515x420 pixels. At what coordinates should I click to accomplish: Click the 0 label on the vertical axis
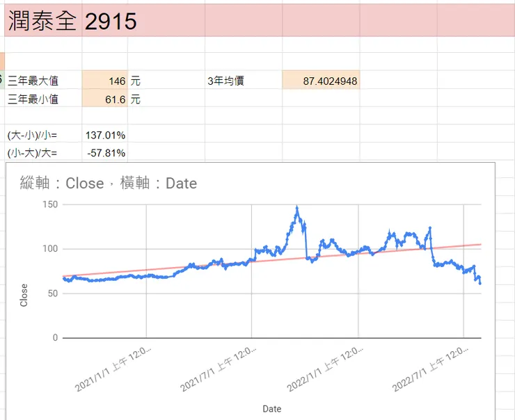(x=54, y=338)
